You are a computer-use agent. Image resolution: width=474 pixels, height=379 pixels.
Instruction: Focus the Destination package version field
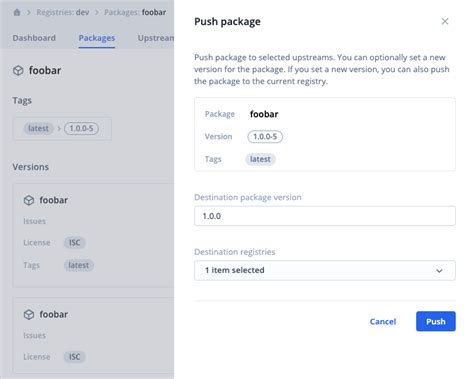pos(325,216)
